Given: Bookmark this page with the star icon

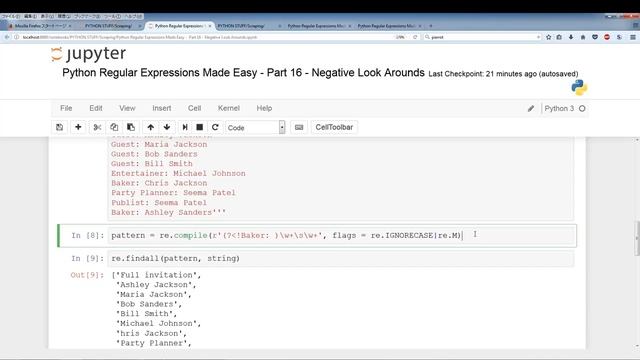Looking at the screenshot, I should coord(549,37).
